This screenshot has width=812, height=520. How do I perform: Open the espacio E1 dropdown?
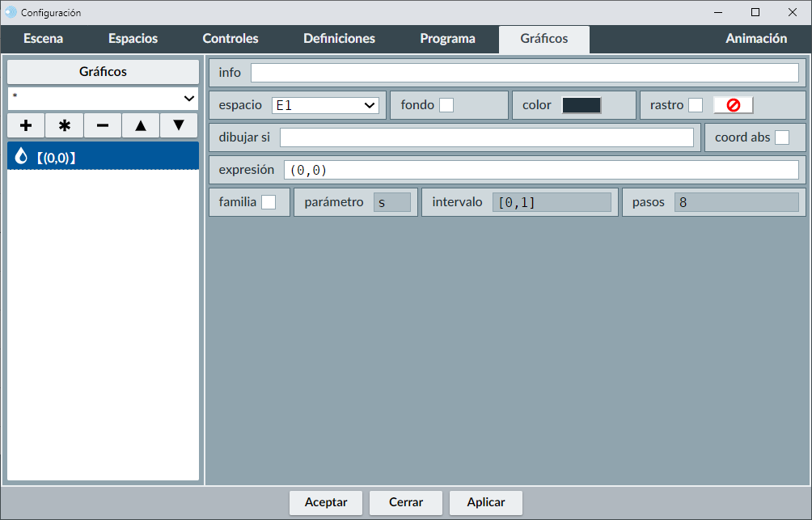[x=325, y=105]
